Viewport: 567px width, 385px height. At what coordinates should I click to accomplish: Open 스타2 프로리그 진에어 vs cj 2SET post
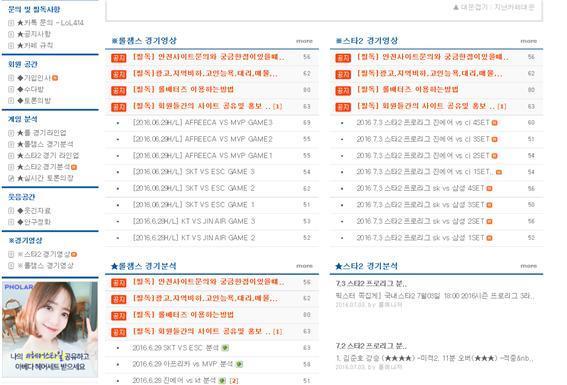pyautogui.click(x=423, y=155)
